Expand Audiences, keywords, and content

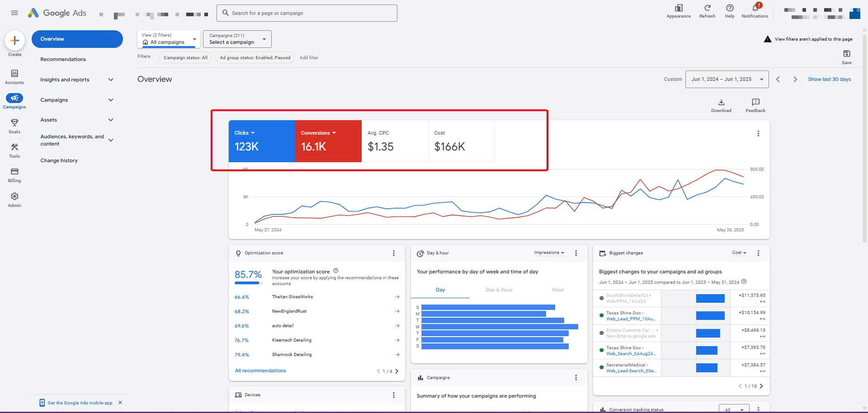[77, 140]
